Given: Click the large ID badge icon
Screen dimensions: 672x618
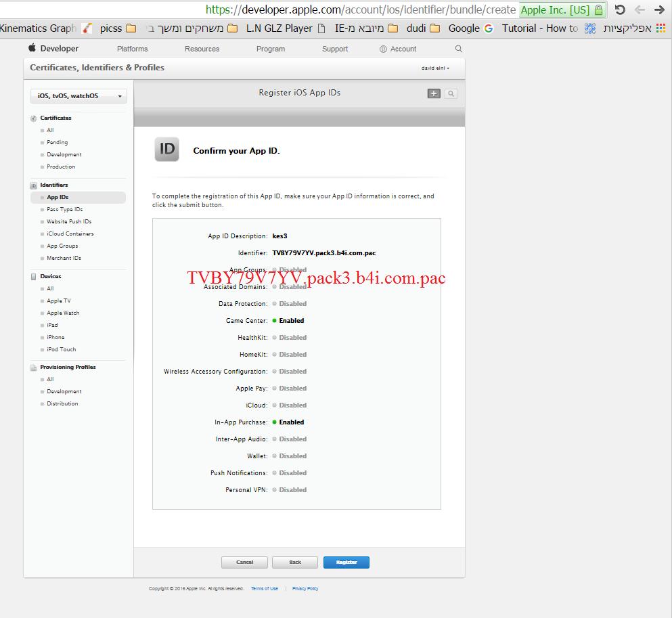Looking at the screenshot, I should [x=166, y=149].
